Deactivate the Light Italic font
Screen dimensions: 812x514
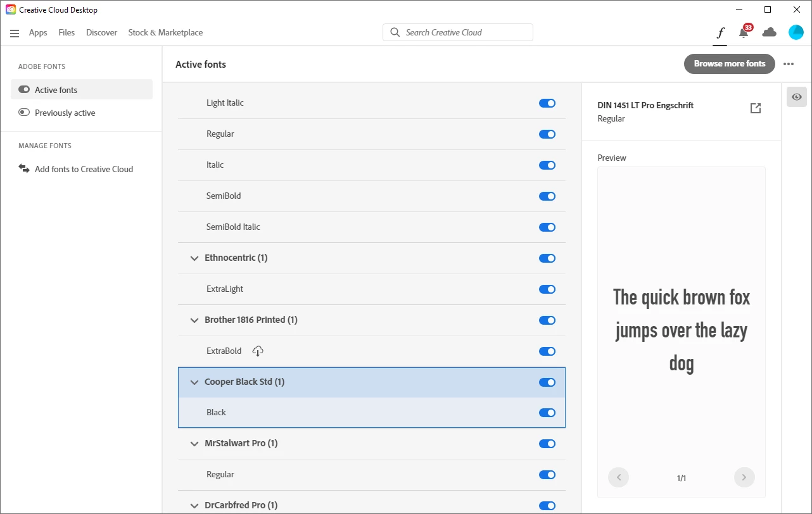coord(547,103)
